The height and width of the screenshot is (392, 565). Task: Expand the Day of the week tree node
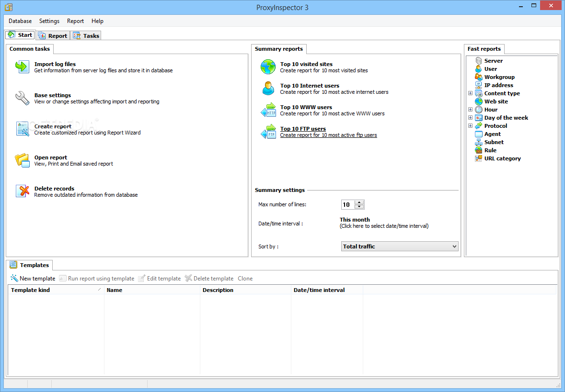470,118
